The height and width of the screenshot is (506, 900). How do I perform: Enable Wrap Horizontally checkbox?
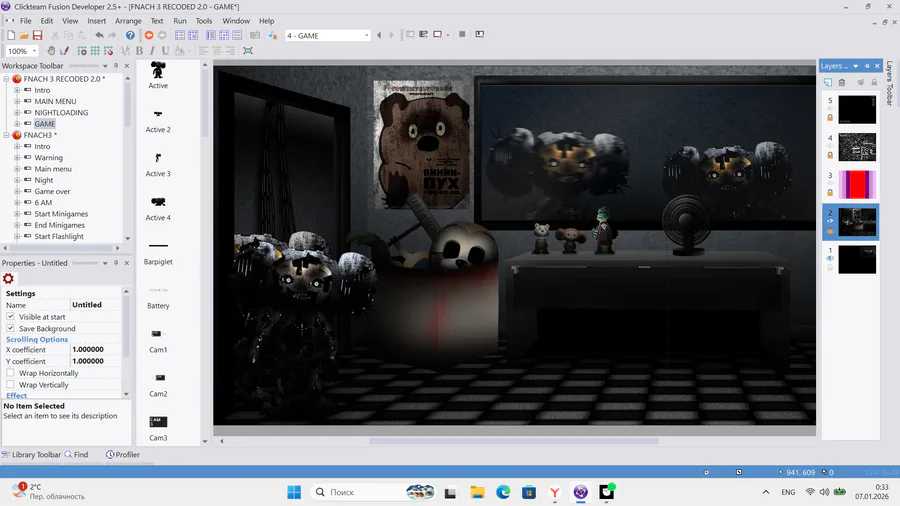click(x=10, y=373)
